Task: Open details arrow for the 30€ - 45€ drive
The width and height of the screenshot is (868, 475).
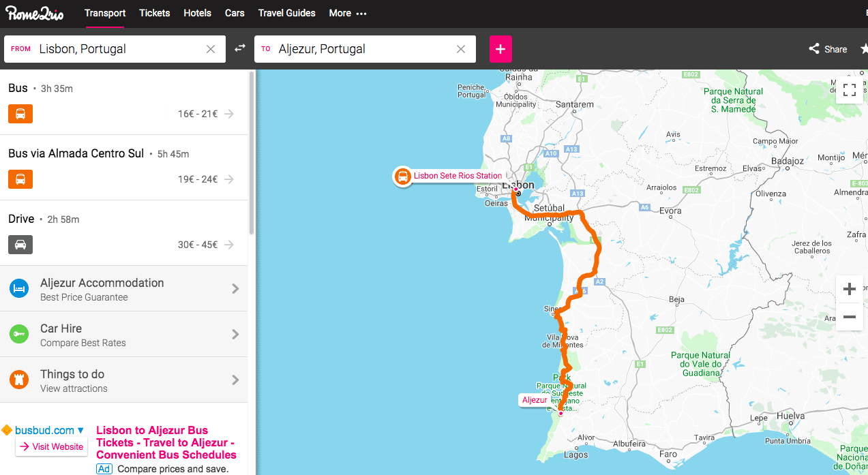Action: click(x=229, y=245)
